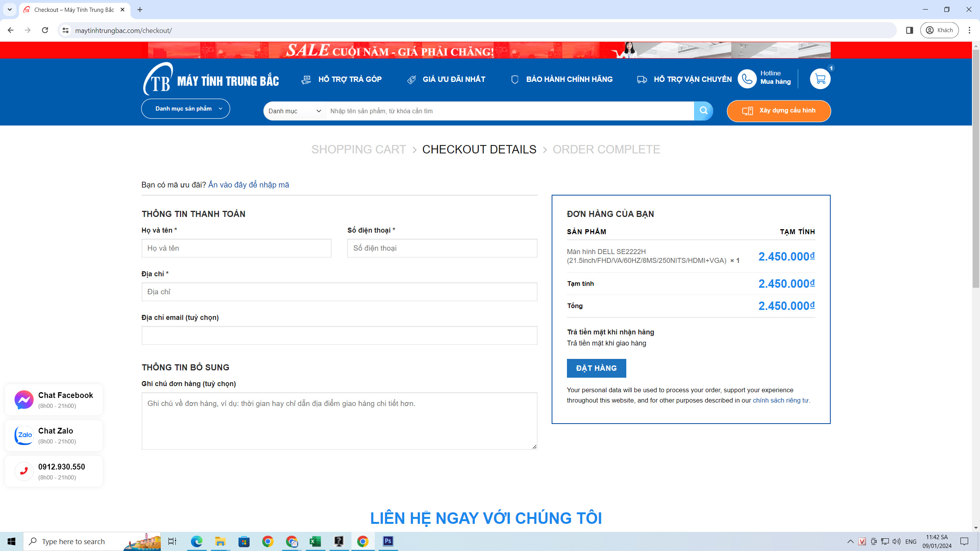Screen dimensions: 980x551
Task: Click the ĐẶT HÀNG button
Action: 596,368
